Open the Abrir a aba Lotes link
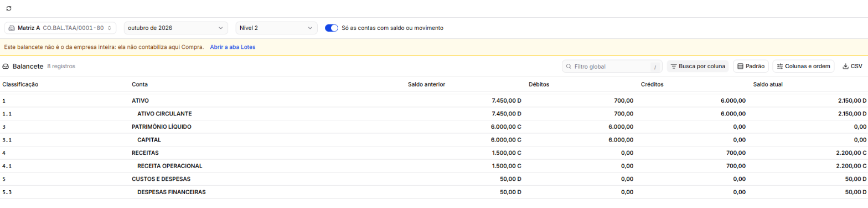The image size is (868, 208). tap(232, 47)
